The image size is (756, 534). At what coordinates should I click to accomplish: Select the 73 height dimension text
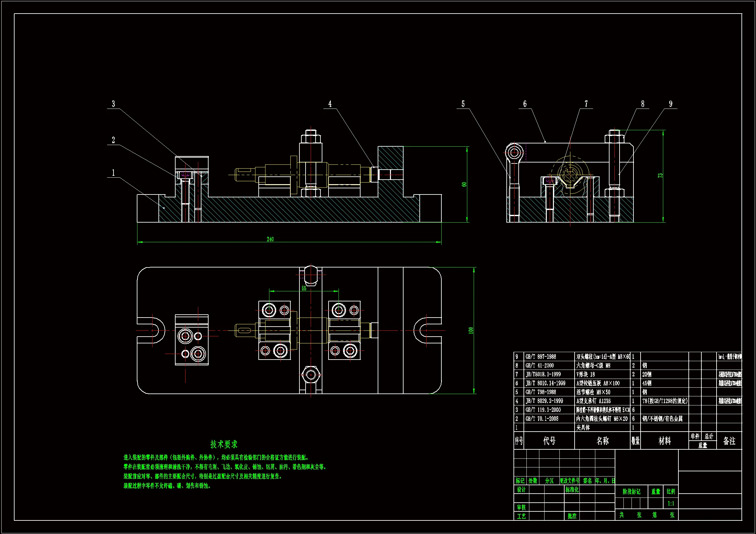tap(660, 176)
